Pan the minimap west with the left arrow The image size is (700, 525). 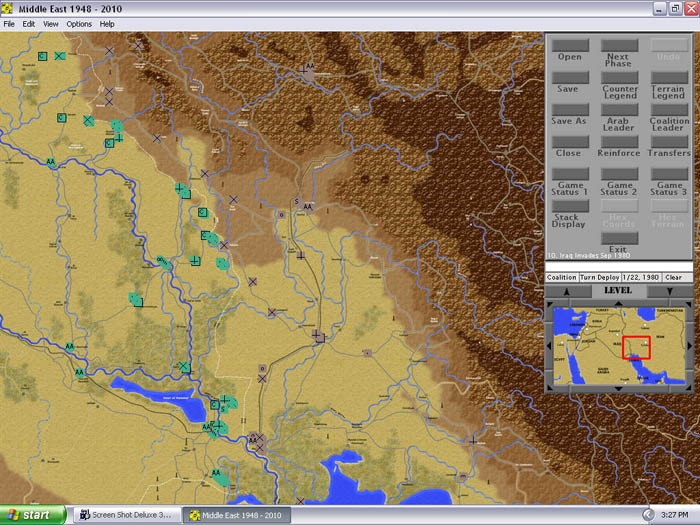549,346
